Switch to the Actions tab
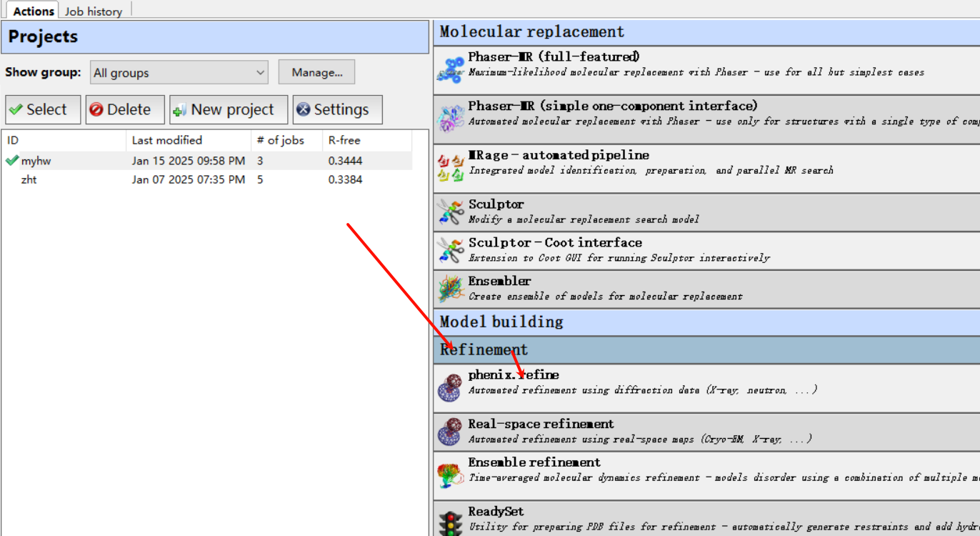The image size is (980, 536). coord(34,11)
